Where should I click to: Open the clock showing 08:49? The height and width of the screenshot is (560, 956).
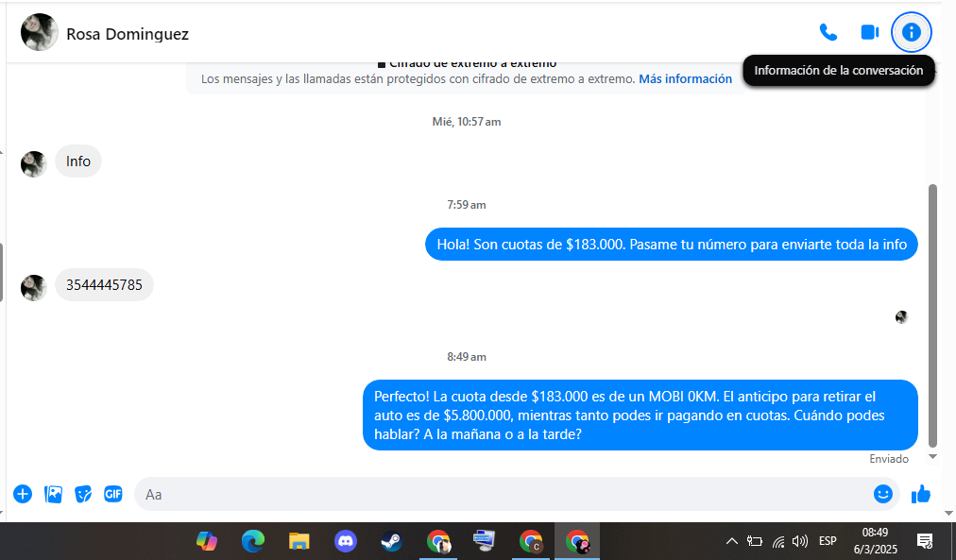click(875, 541)
